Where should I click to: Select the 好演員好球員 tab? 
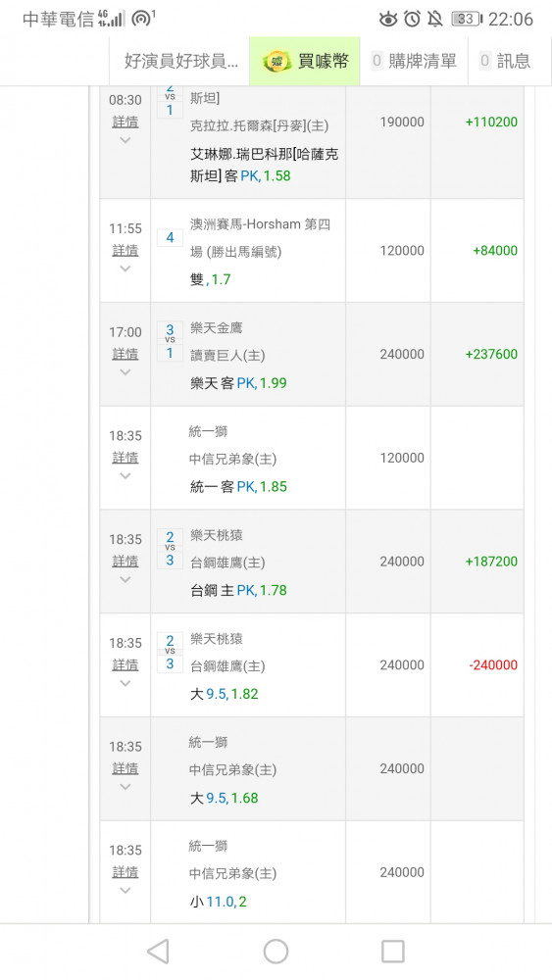pos(180,61)
